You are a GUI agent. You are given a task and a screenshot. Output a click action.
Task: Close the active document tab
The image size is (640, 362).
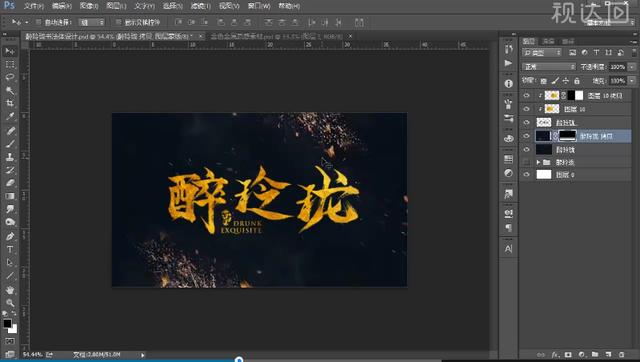coord(200,36)
